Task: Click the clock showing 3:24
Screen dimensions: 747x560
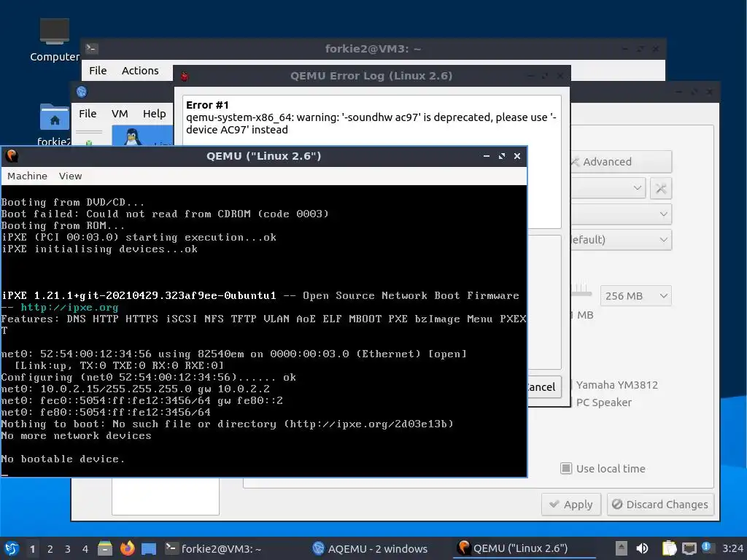Action: [732, 548]
